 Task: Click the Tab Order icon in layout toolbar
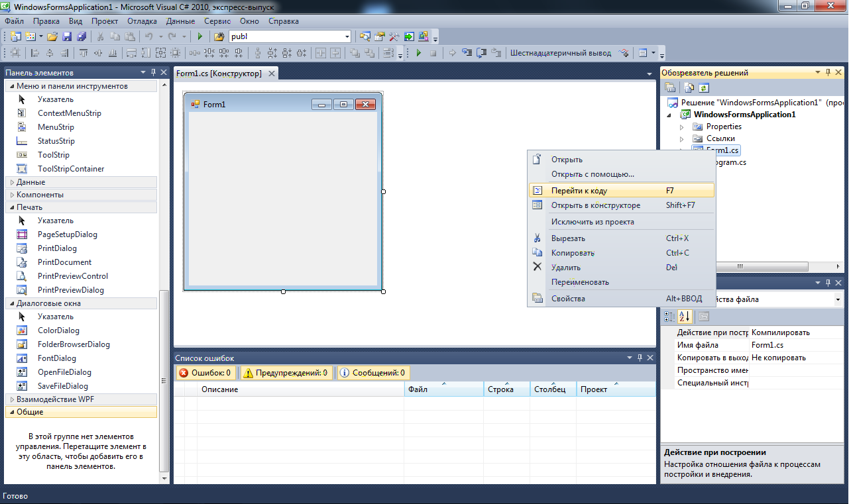tap(388, 53)
